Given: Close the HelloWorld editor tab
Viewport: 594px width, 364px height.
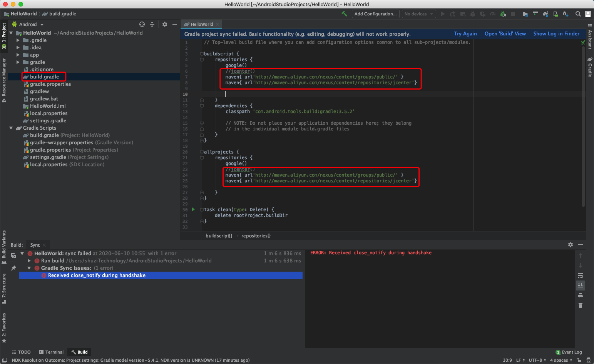Looking at the screenshot, I should tap(218, 24).
